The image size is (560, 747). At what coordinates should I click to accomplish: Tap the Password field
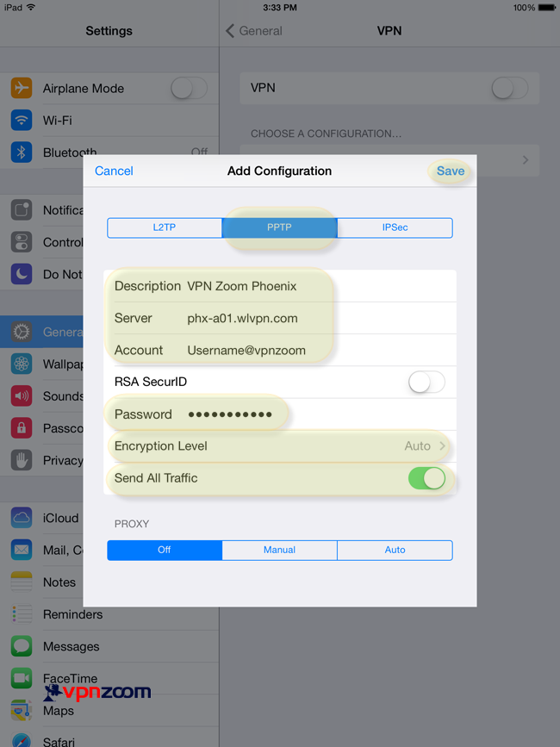point(280,414)
